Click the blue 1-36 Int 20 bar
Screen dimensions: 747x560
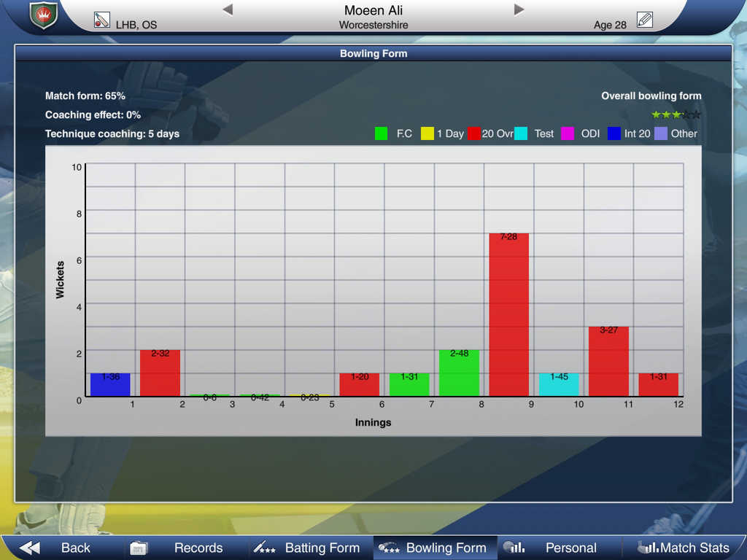[x=110, y=384]
